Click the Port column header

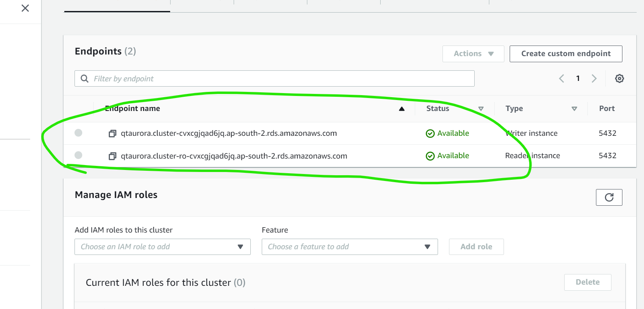tap(607, 109)
